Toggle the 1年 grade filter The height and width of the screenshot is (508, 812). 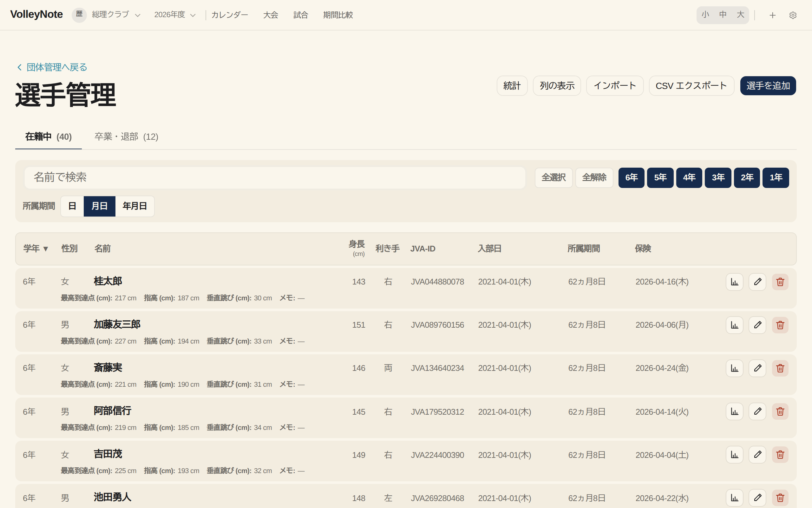click(x=776, y=178)
